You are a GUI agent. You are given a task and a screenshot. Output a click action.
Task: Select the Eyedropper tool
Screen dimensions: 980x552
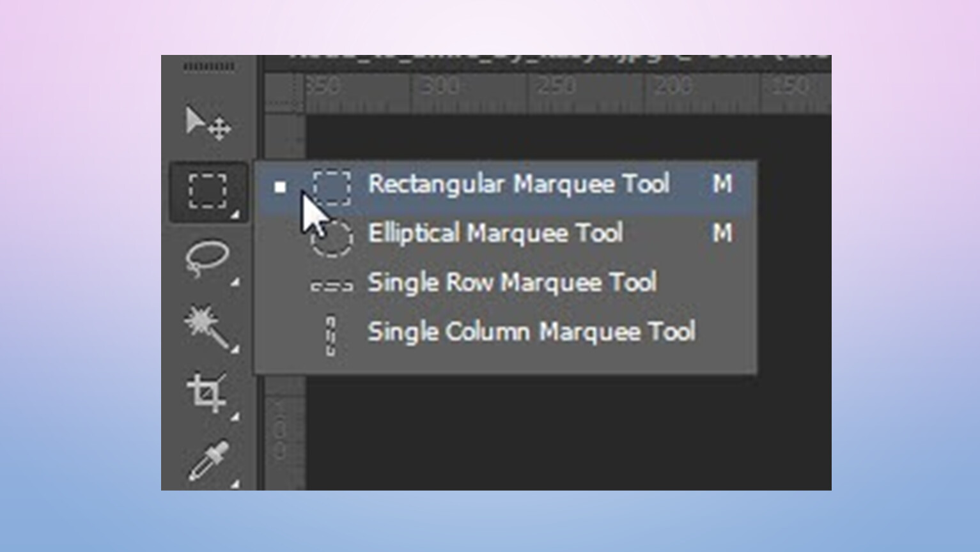coord(208,461)
